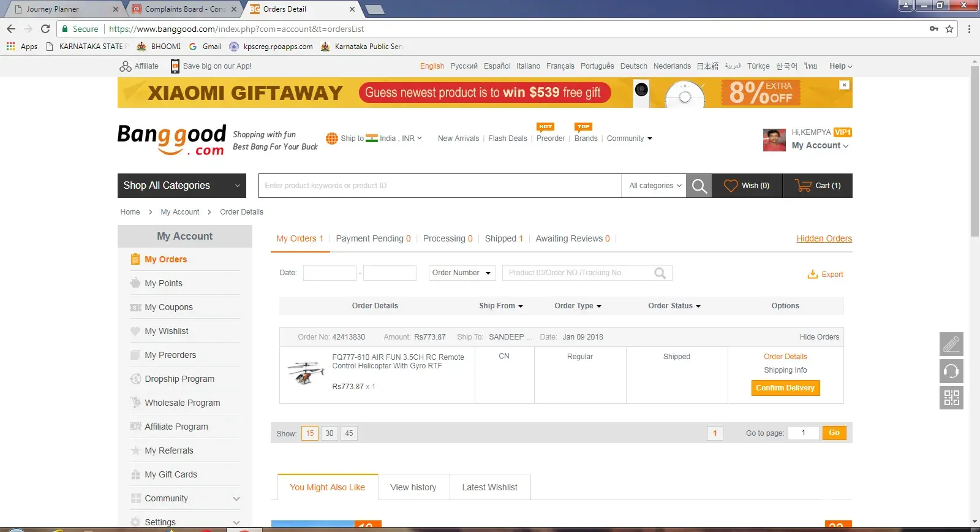
Task: Open the Chrome Apps shortcut
Action: [22, 47]
